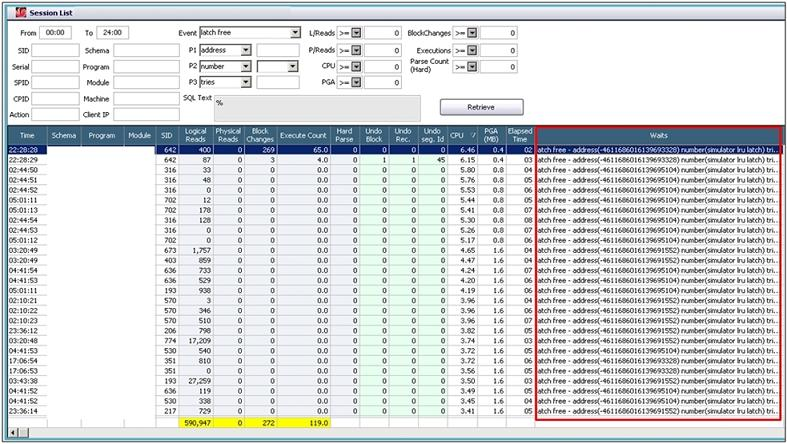The image size is (787, 444).
Task: Sort by the PGA (MB) column header
Action: pyautogui.click(x=491, y=135)
